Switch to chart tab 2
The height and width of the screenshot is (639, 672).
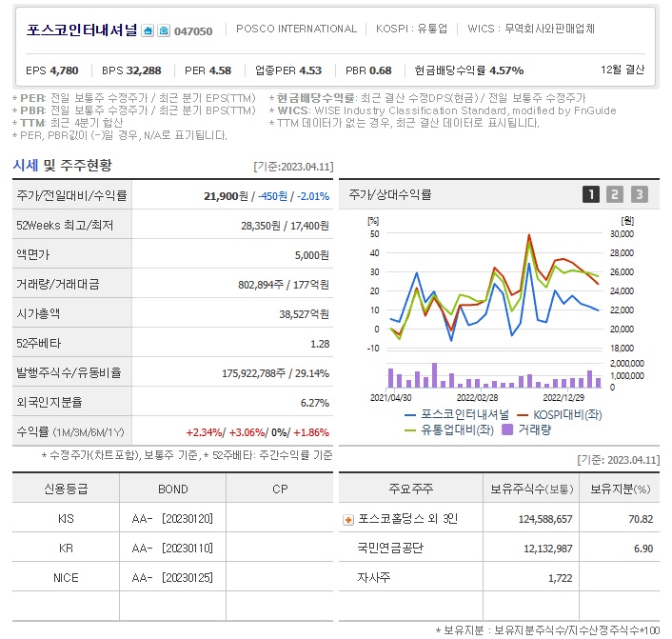click(x=615, y=194)
